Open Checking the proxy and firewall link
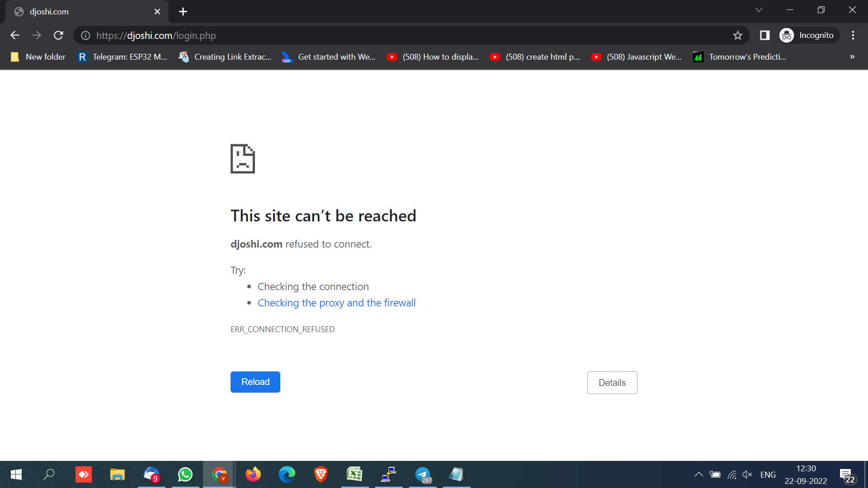This screenshot has height=488, width=868. click(x=336, y=303)
